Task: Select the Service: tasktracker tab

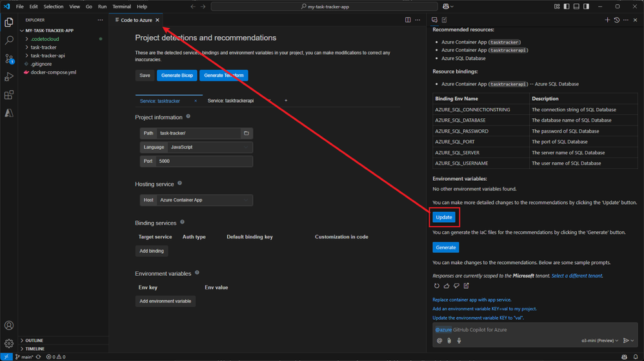Action: tap(160, 101)
